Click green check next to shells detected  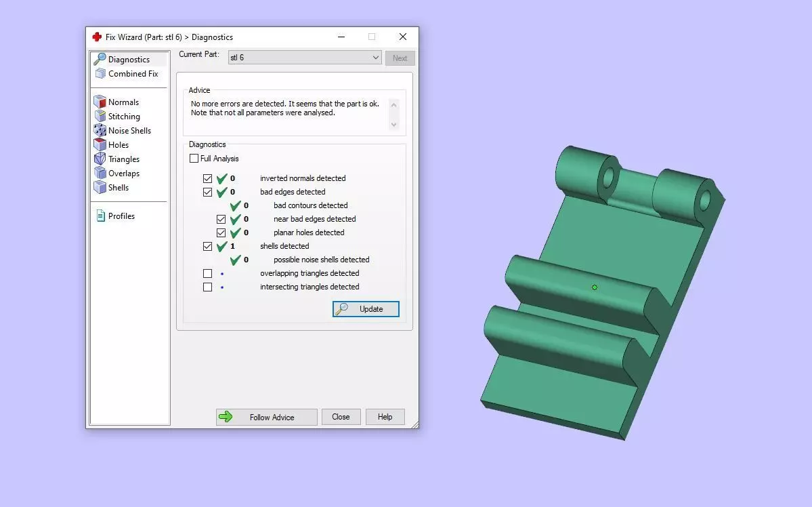pos(222,246)
